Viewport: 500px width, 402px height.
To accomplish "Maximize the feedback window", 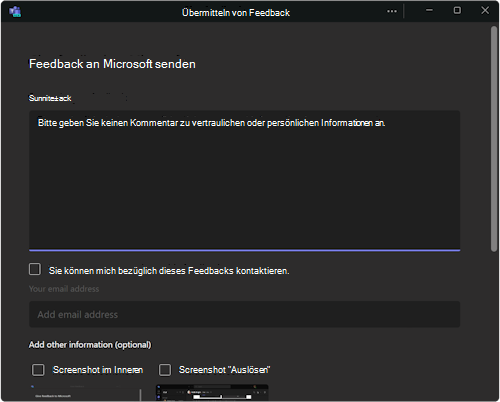I will [x=457, y=10].
